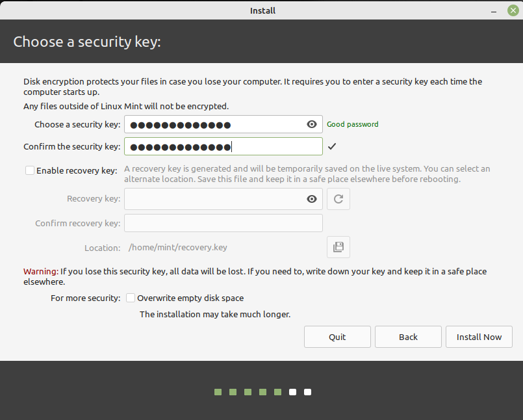Viewport: 523px width, 420px height.
Task: Quit the installation
Action: point(337,337)
